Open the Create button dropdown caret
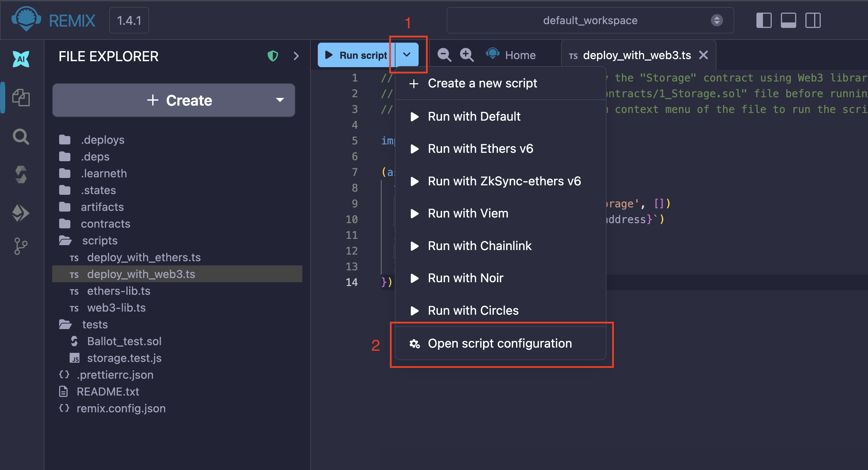 280,100
